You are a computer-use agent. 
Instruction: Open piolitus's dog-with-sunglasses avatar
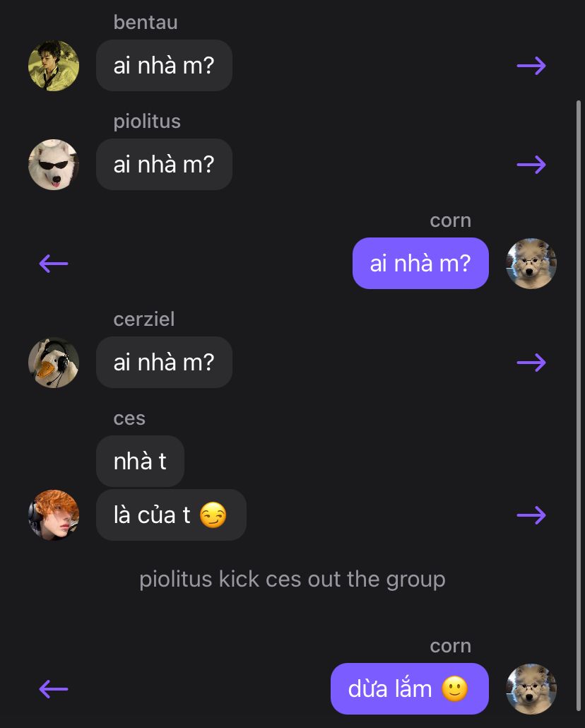tap(54, 165)
